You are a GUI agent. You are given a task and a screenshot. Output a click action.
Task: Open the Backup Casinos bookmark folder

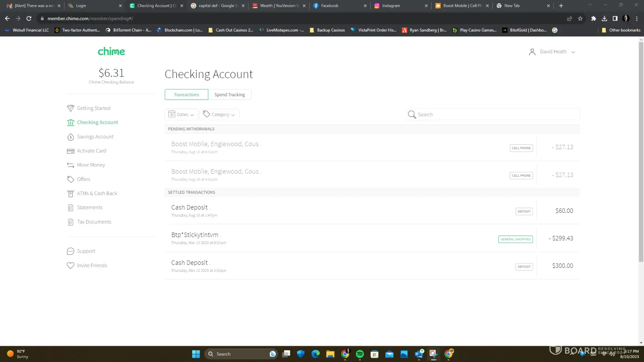(327, 30)
